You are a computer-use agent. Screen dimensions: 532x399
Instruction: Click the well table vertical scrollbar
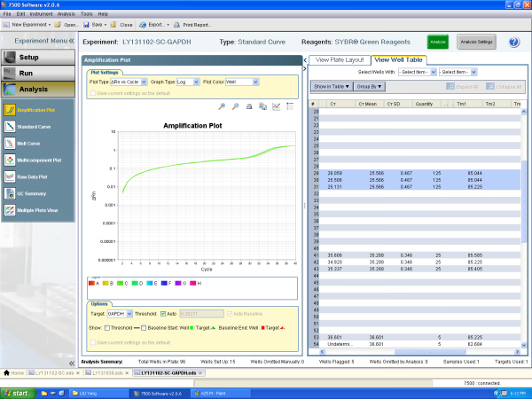(x=523, y=201)
